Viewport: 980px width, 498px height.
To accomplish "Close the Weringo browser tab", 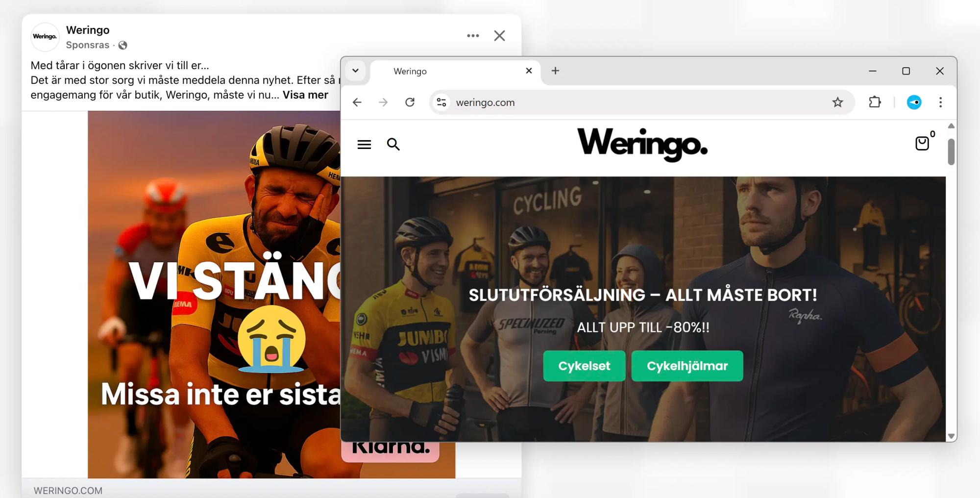I will point(529,71).
